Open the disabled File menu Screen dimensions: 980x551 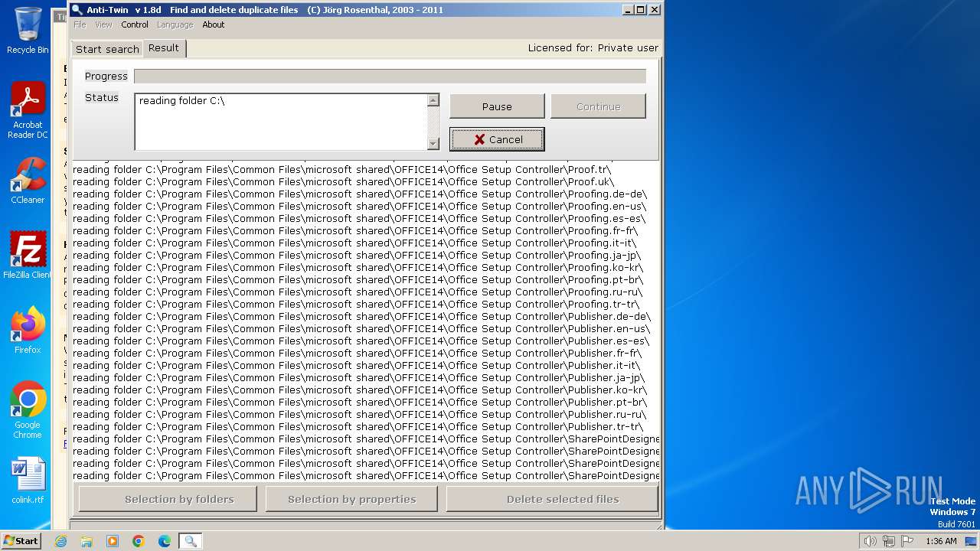pyautogui.click(x=80, y=24)
